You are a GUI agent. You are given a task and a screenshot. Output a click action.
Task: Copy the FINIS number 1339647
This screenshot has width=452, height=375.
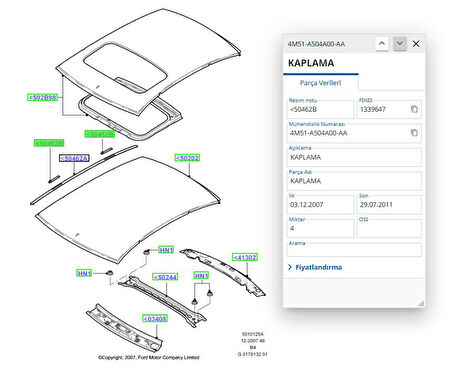click(414, 109)
